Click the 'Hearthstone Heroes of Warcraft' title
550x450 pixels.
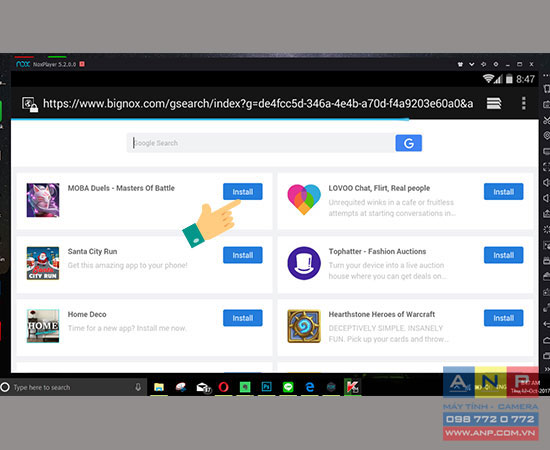382,314
